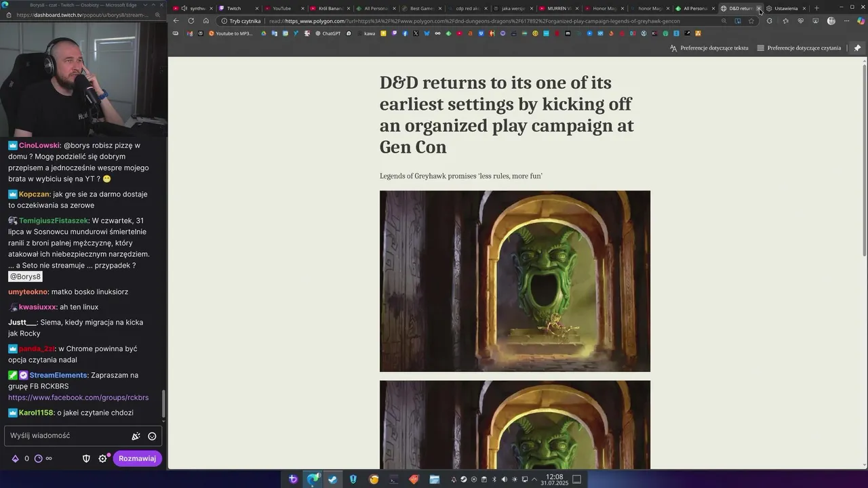Open a new browser tab
Image resolution: width=868 pixels, height=488 pixels.
(816, 8)
